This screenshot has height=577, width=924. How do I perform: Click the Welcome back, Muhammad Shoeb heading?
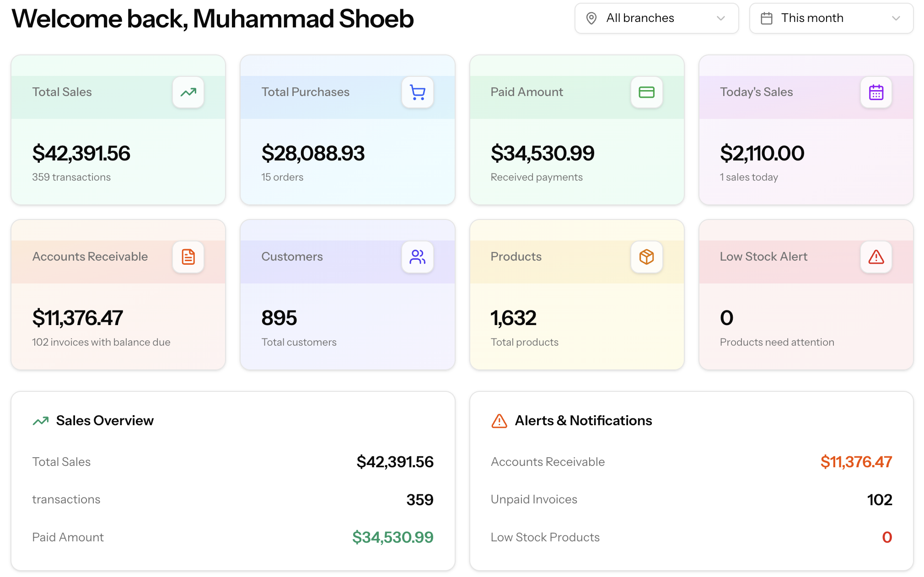click(x=212, y=19)
